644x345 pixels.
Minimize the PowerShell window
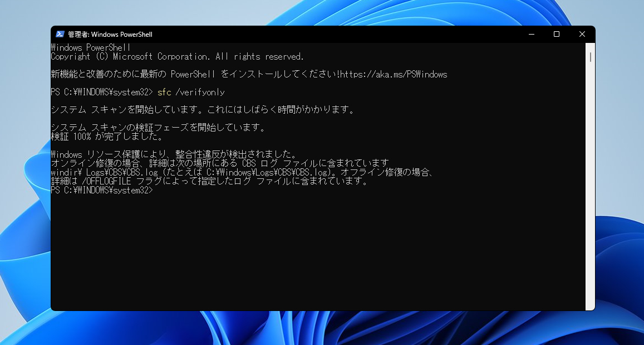532,34
